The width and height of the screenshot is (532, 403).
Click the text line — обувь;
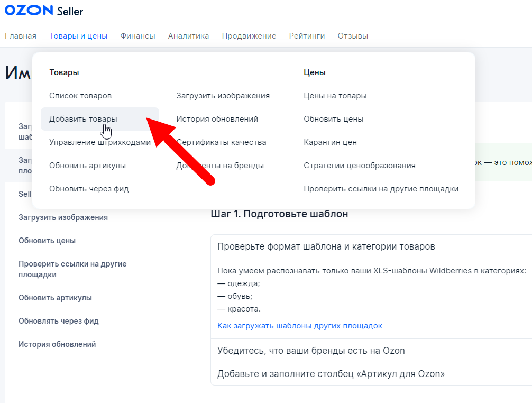[x=235, y=296]
